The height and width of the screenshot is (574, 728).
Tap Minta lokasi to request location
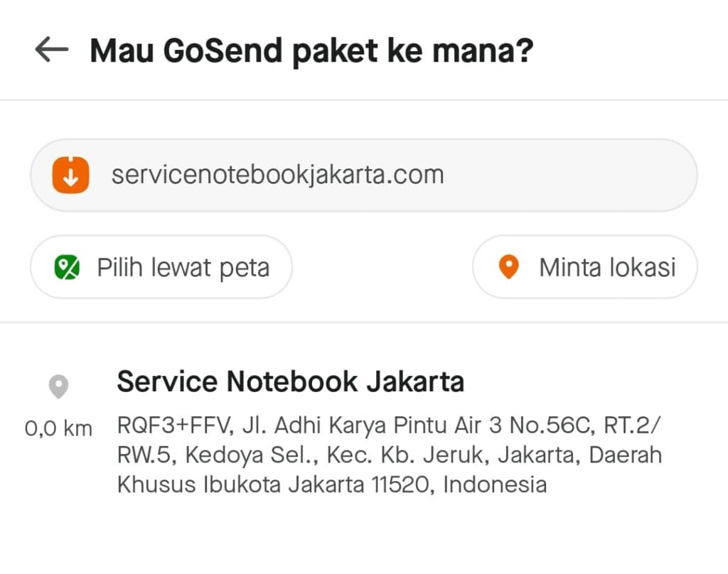tap(584, 267)
